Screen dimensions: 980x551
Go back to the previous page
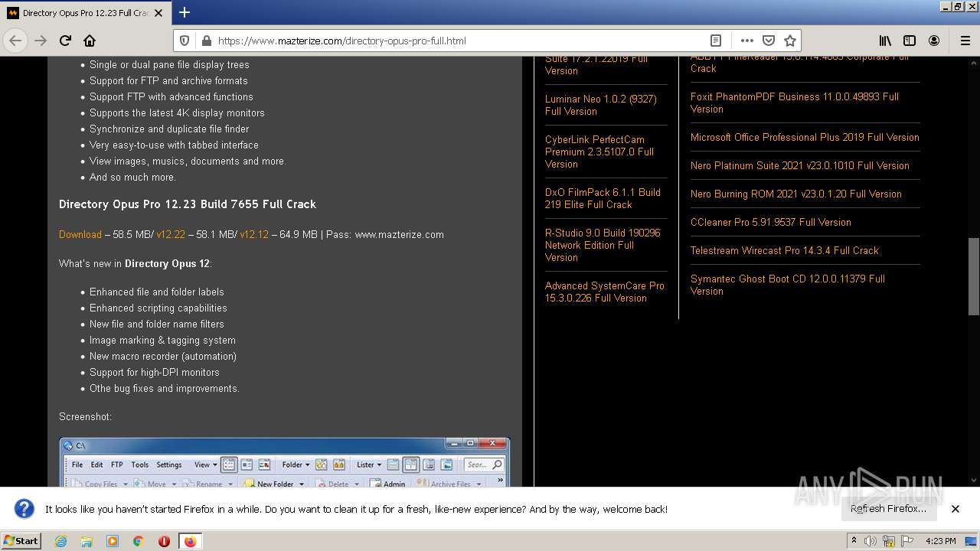tap(15, 41)
